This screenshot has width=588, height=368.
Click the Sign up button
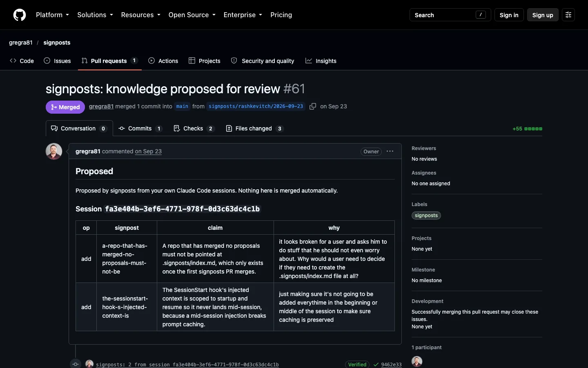(x=543, y=15)
